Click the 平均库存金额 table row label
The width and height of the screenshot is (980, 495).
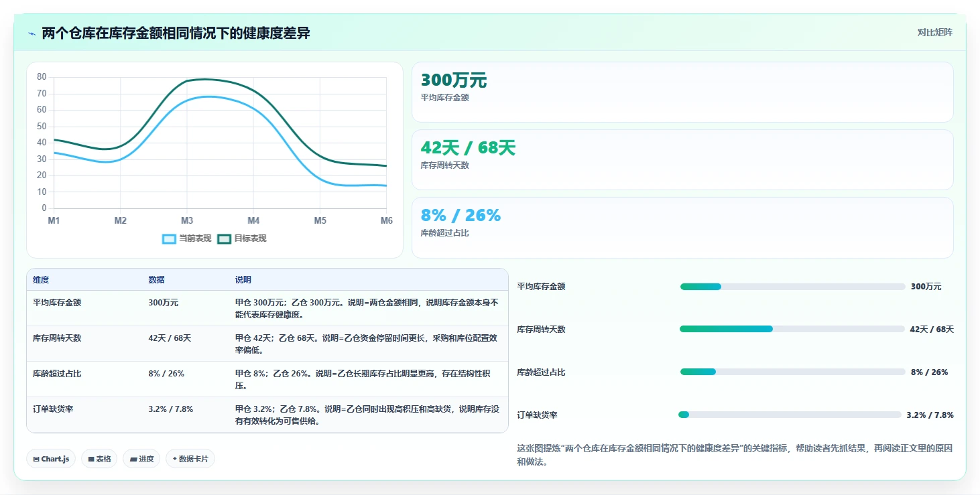click(x=57, y=303)
